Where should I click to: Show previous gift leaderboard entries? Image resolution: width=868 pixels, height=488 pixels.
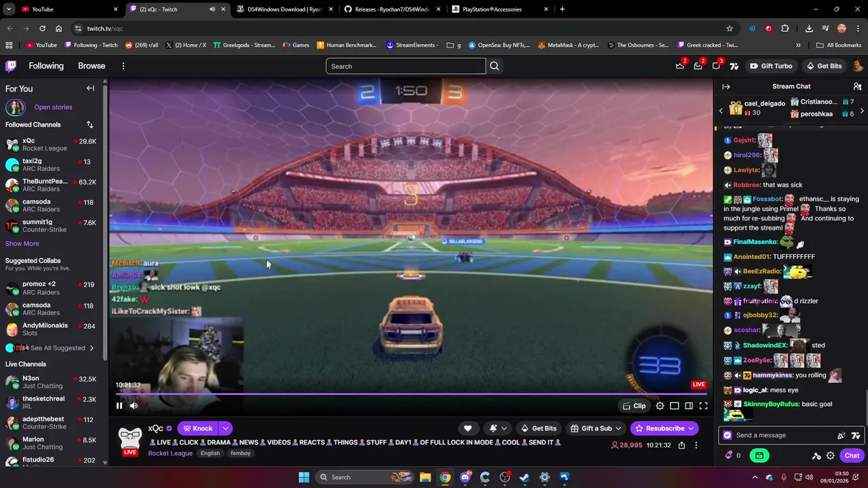coord(721,110)
